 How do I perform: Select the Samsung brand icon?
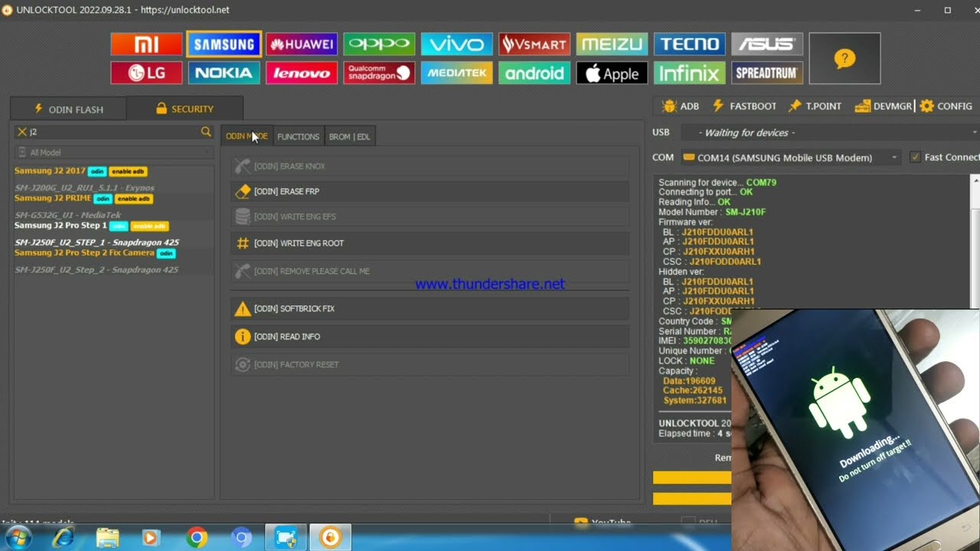pyautogui.click(x=224, y=44)
